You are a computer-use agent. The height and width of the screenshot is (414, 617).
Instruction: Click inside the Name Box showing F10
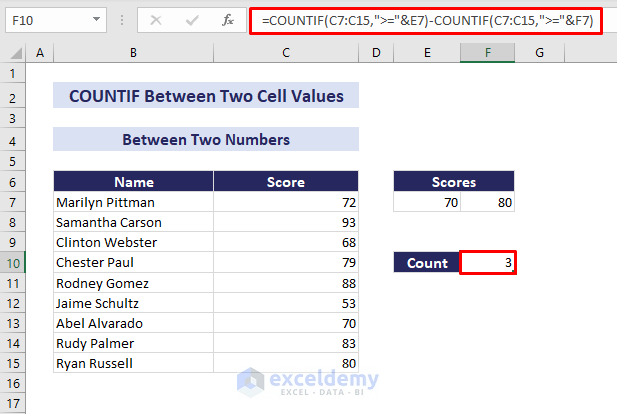coord(45,20)
